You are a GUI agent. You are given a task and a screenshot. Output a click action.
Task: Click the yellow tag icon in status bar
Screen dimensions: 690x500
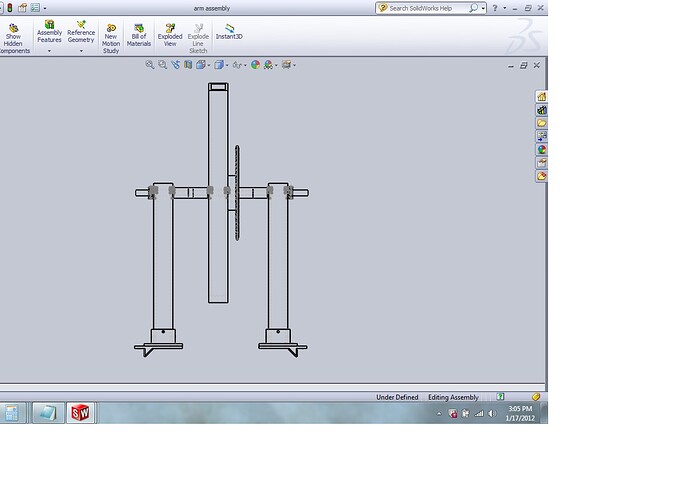pyautogui.click(x=536, y=397)
